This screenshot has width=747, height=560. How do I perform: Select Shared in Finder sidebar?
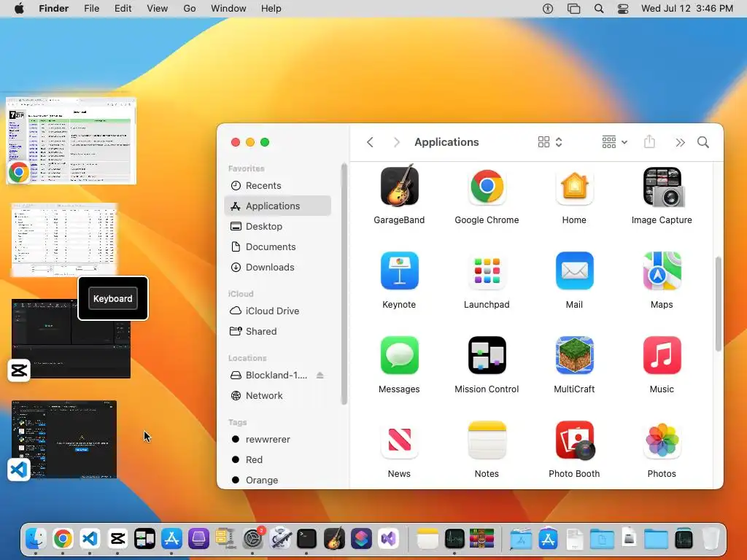point(277,332)
